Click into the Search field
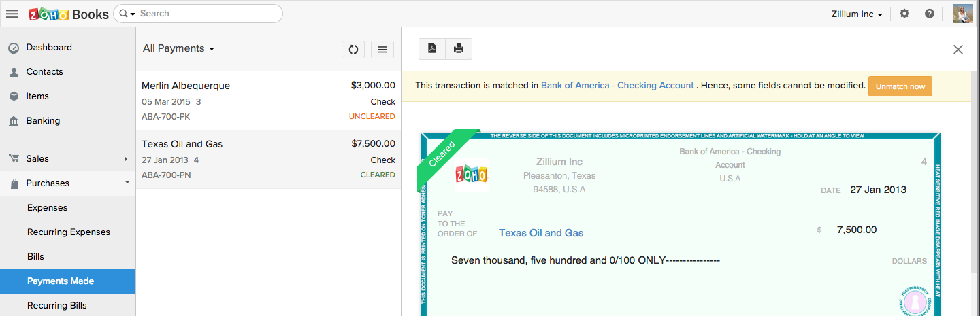Viewport: 980px width, 316px height. pos(204,14)
